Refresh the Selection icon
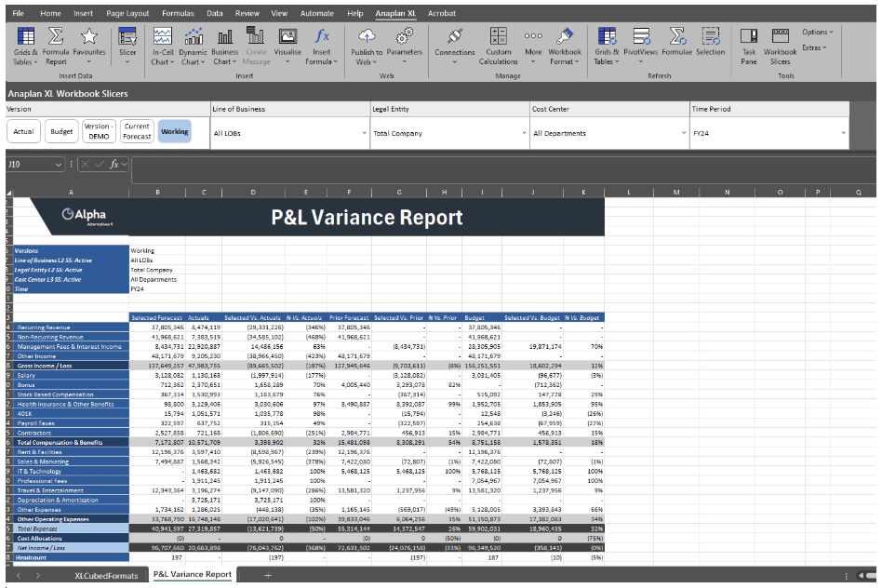882x588 pixels. pyautogui.click(x=711, y=42)
